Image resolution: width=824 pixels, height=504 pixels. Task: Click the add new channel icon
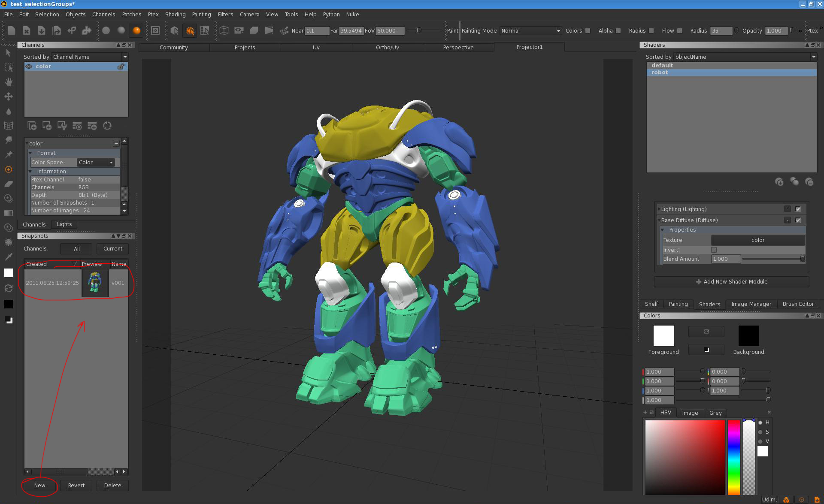(32, 126)
